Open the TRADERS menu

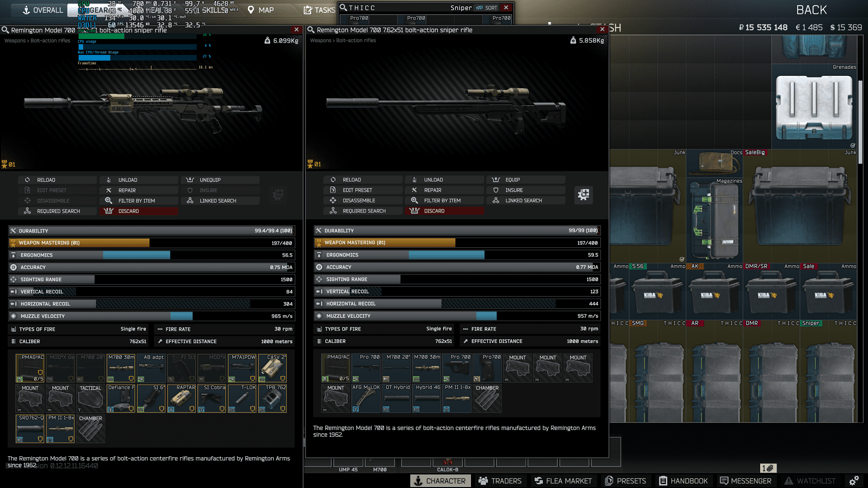point(500,481)
